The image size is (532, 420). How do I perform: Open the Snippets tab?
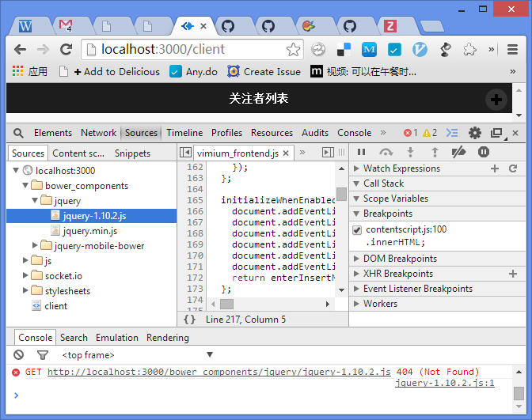coord(132,153)
